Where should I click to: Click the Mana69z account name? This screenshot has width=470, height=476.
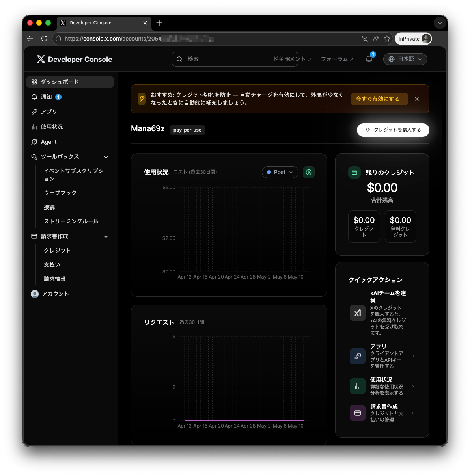tap(148, 128)
